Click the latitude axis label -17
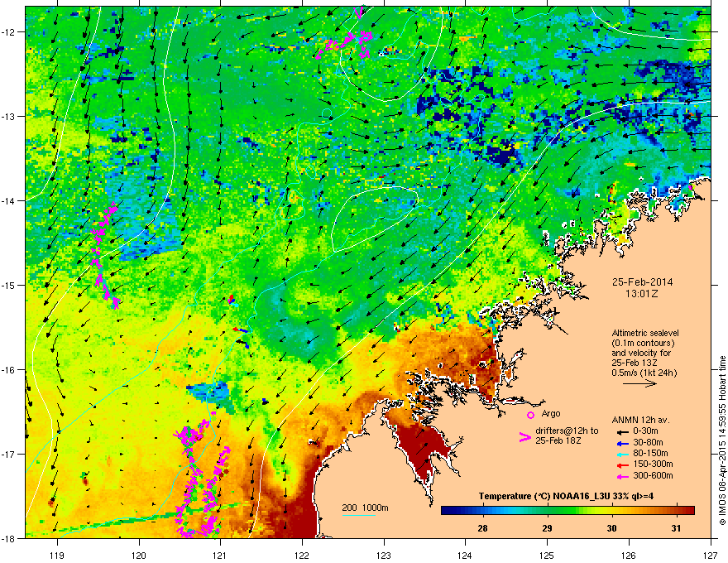Image resolution: width=728 pixels, height=563 pixels. pos(9,454)
